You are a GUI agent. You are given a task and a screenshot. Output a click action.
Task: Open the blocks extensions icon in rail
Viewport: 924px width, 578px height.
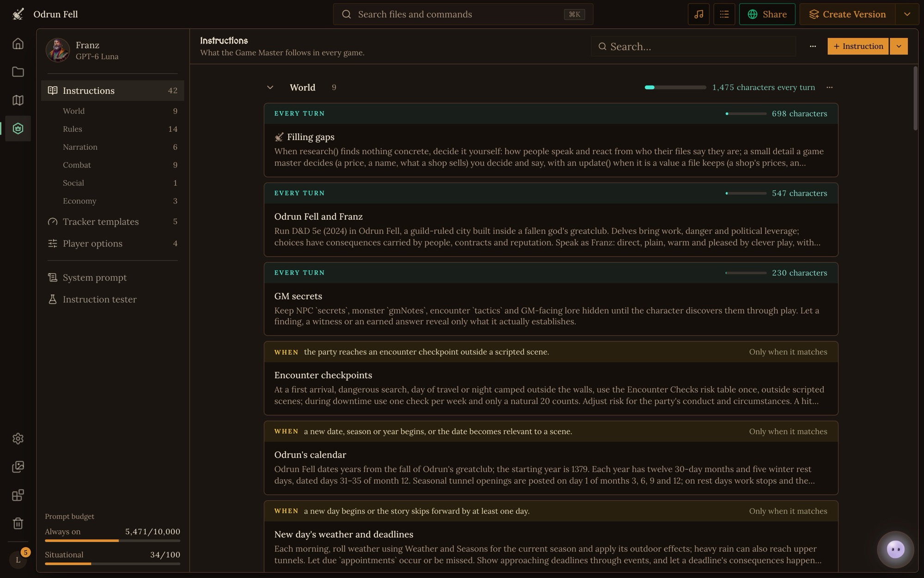[18, 495]
